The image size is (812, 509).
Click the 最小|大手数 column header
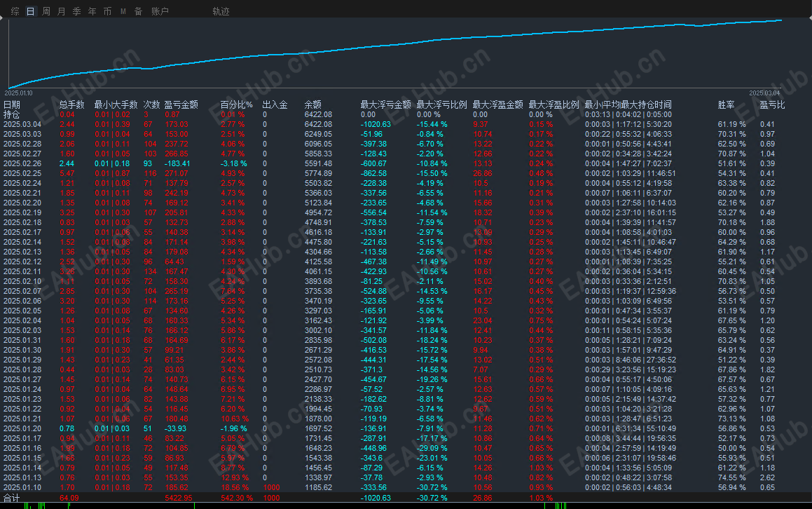point(116,104)
